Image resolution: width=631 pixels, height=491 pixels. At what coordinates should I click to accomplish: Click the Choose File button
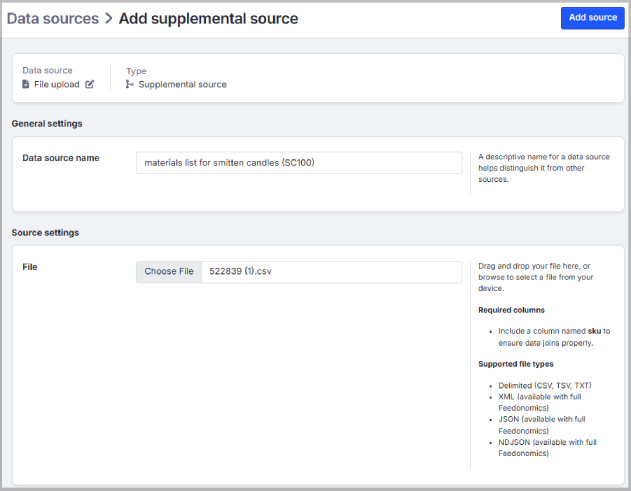pyautogui.click(x=169, y=271)
